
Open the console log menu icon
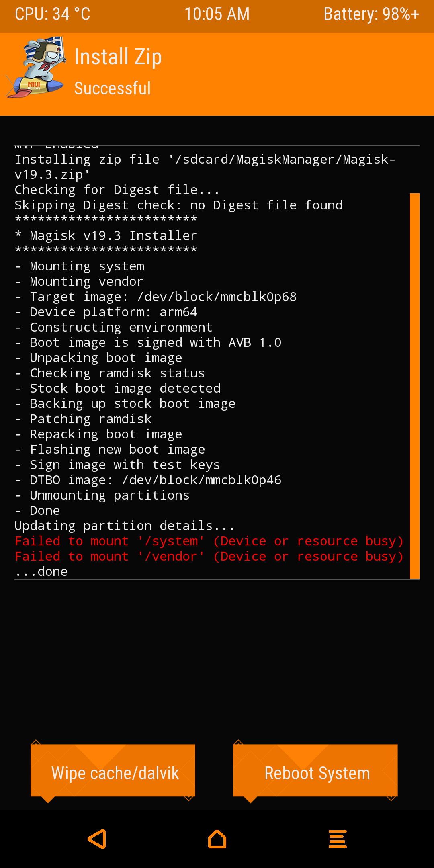coord(338,839)
